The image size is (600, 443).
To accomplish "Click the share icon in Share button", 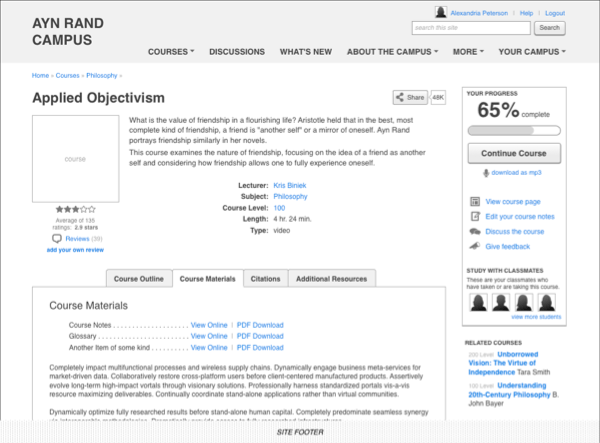I will coord(399,97).
